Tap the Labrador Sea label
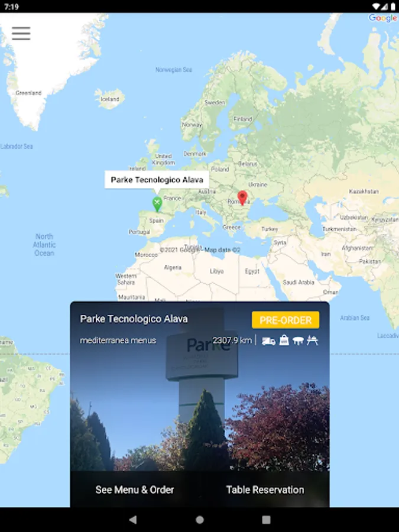399x532 pixels. (x=17, y=146)
